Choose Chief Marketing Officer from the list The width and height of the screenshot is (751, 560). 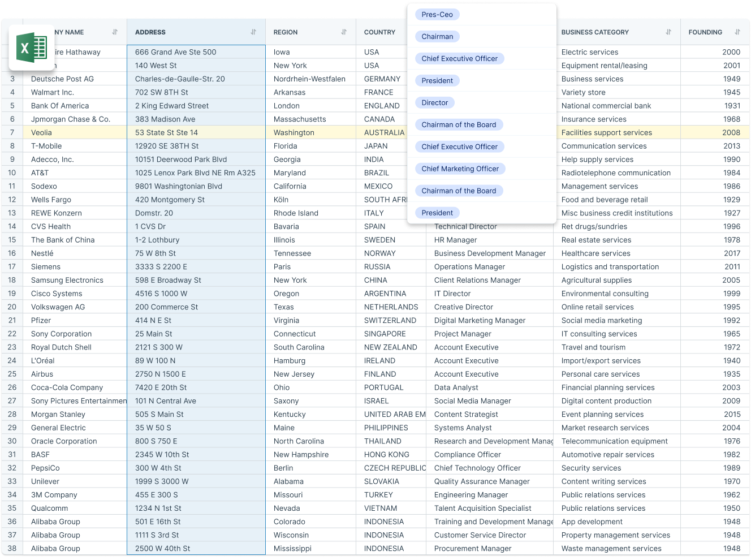[460, 169]
